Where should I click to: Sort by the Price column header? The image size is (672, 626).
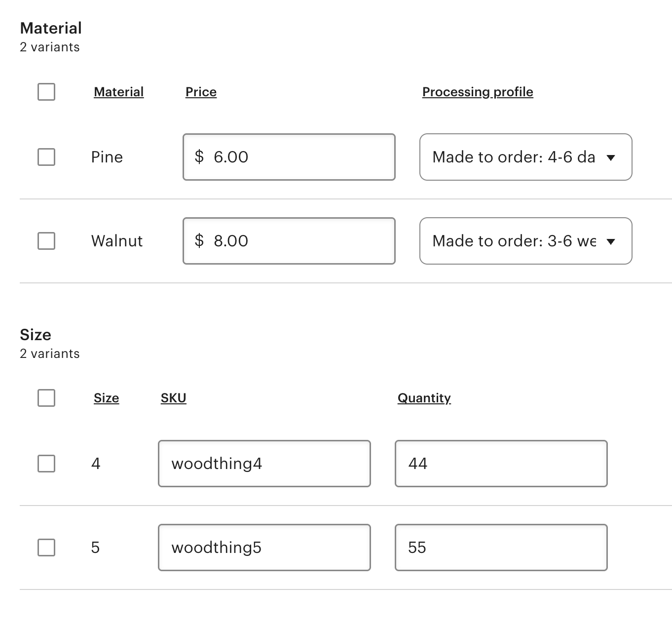point(201,92)
